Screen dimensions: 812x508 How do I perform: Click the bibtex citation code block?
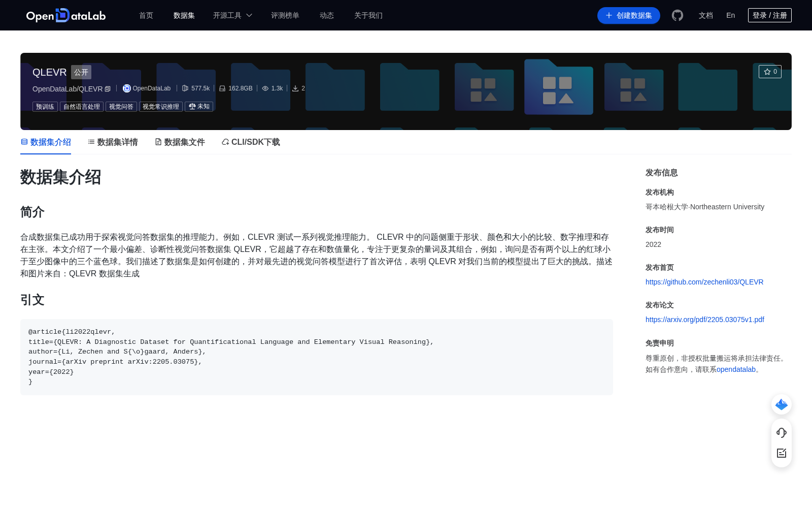(317, 357)
